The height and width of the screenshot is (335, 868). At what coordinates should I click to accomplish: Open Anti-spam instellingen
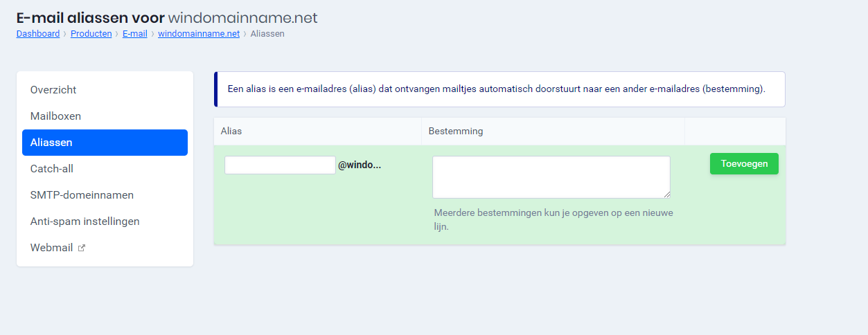(85, 221)
